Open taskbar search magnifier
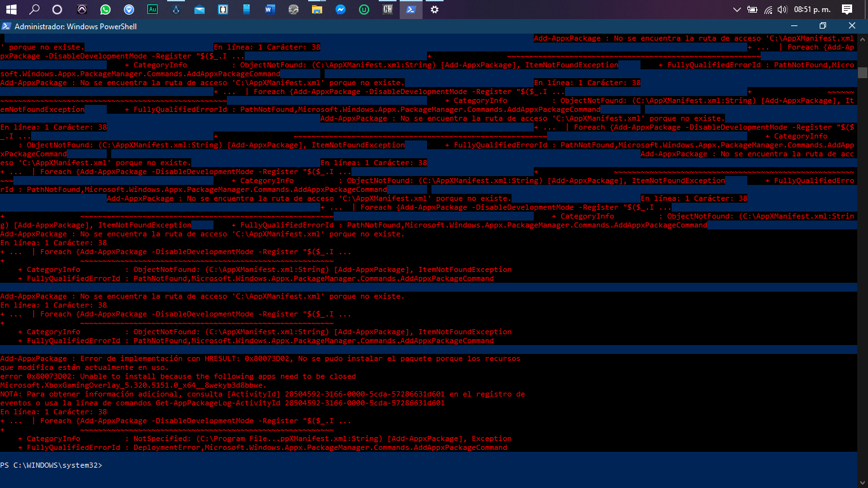868x488 pixels. click(x=34, y=10)
